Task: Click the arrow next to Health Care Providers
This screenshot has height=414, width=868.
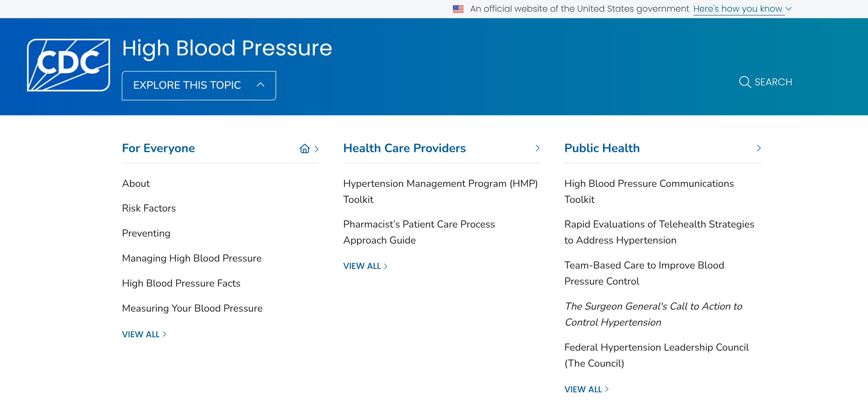Action: point(537,148)
